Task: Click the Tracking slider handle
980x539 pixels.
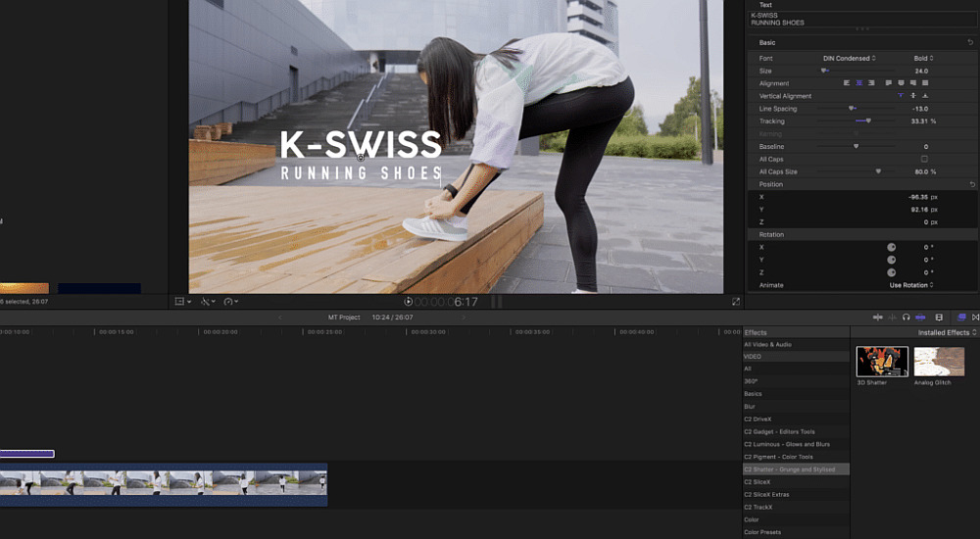Action: (868, 122)
